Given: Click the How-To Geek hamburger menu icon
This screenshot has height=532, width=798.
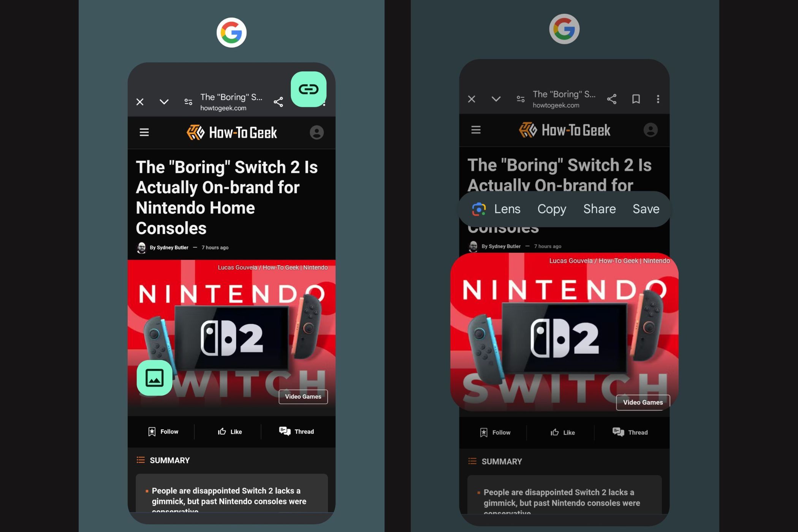Looking at the screenshot, I should tap(144, 132).
